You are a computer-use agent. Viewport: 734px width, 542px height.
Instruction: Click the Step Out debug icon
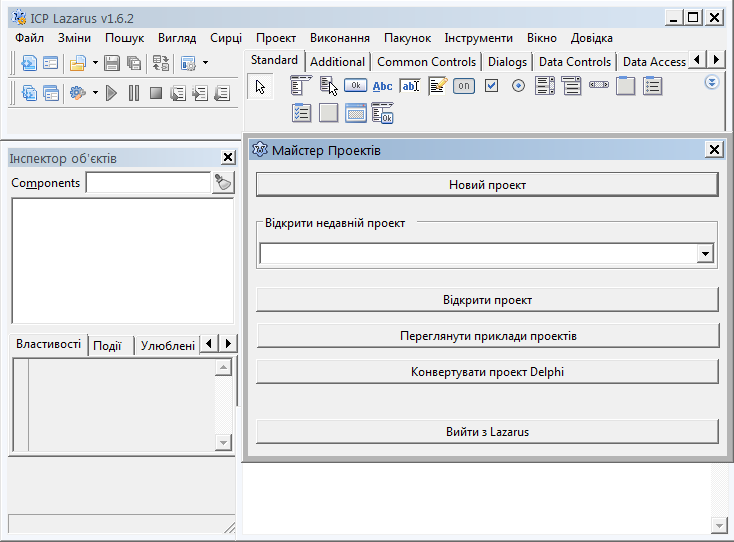coord(222,93)
